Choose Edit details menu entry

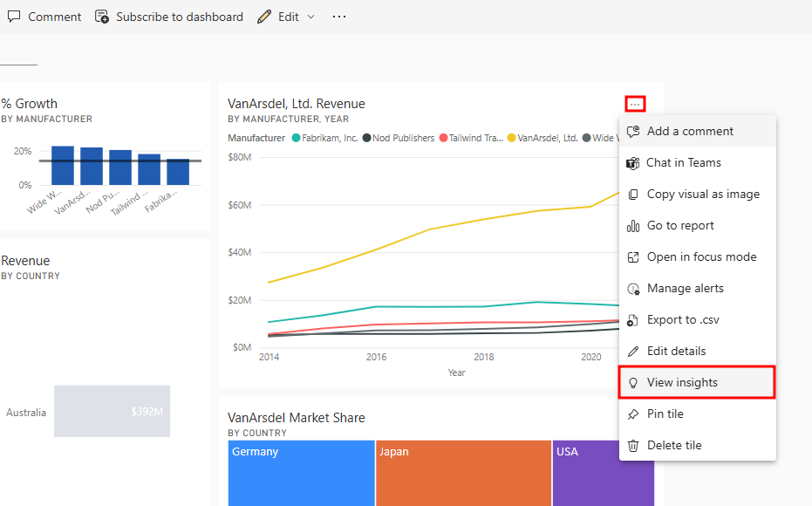[698, 351]
